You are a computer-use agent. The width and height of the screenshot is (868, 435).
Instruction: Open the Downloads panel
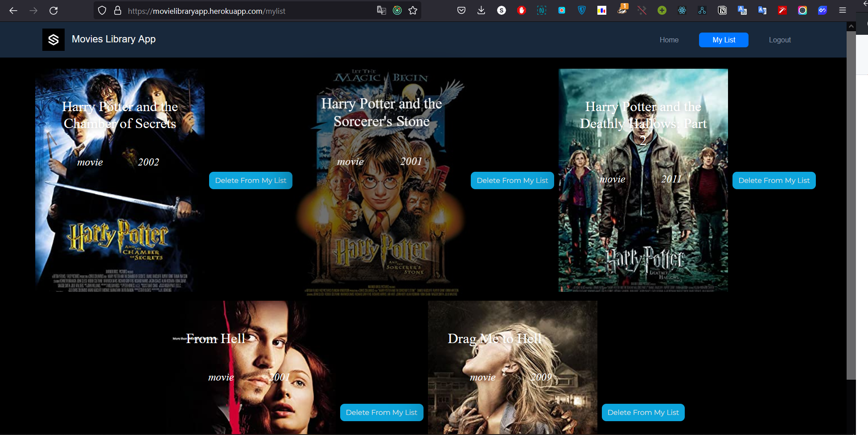point(481,10)
